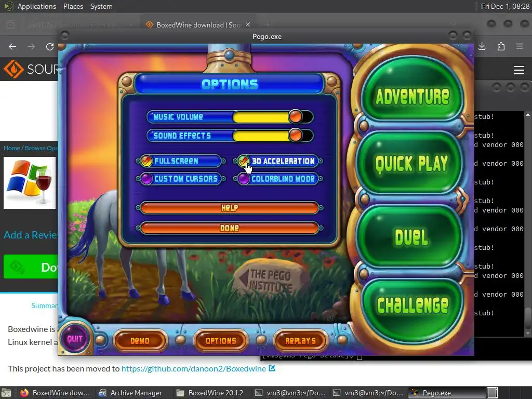Switch to BoxedWine dow... Firefox taskbar item

[55, 393]
